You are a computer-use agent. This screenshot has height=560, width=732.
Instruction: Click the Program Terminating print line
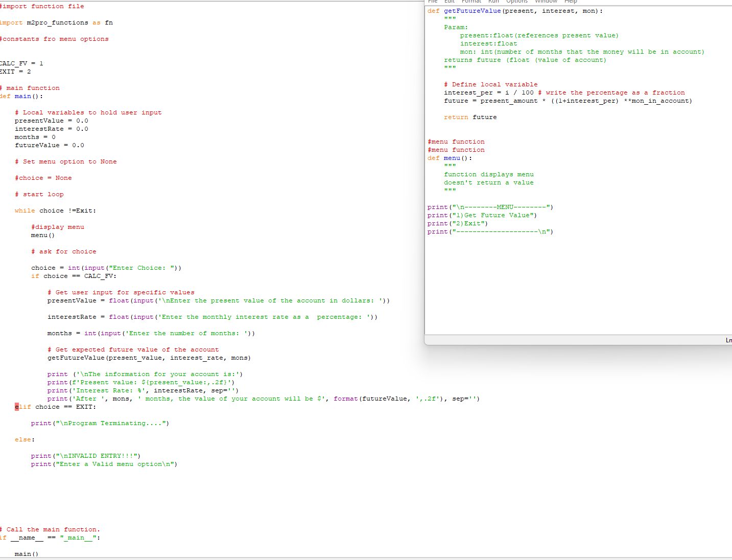pos(100,423)
